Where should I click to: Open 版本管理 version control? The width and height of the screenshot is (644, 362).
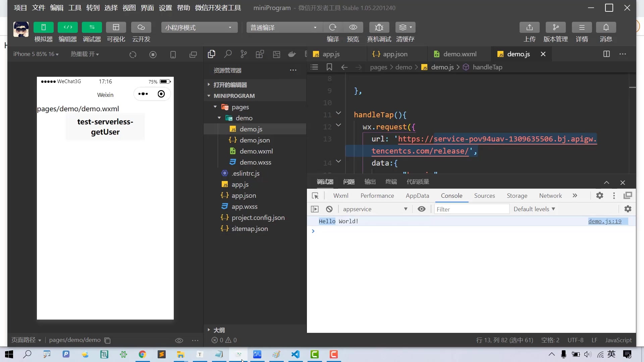tap(556, 27)
